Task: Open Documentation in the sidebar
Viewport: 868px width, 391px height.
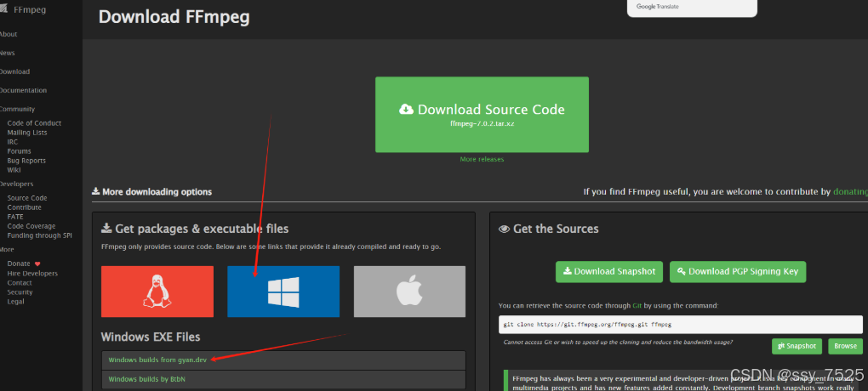Action: coord(23,91)
